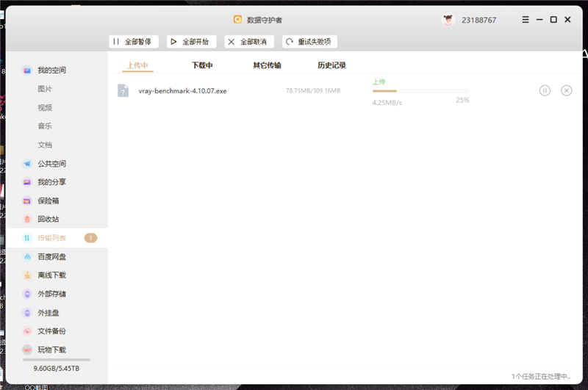Open 视频 in the sidebar
588x390 pixels.
45,107
